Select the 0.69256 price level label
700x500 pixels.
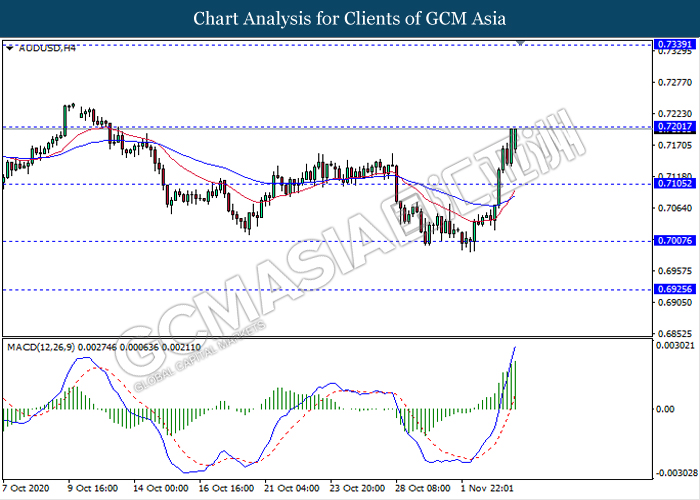[675, 289]
